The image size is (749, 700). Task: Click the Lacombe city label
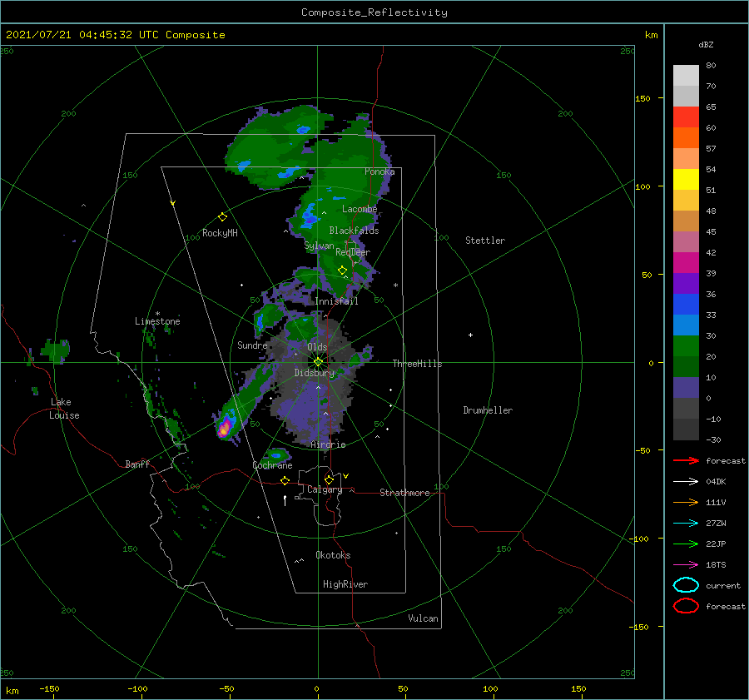tap(360, 209)
